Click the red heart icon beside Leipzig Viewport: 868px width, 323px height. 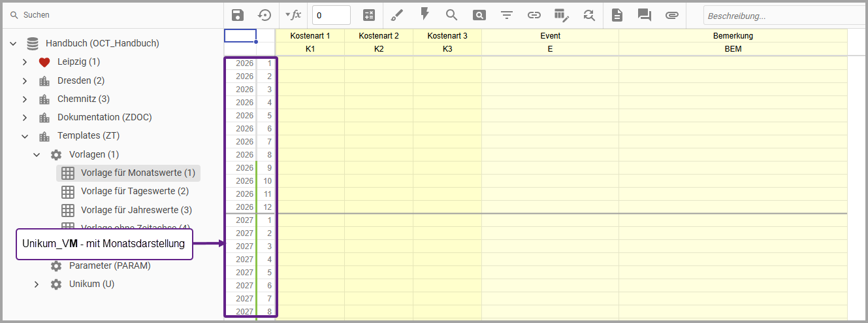click(44, 62)
